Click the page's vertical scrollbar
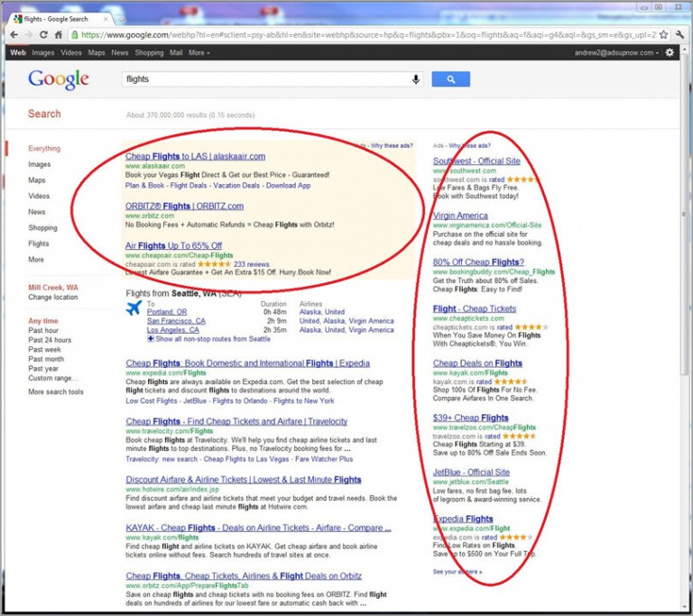Viewport: 693px width, 616px height. tap(684, 271)
